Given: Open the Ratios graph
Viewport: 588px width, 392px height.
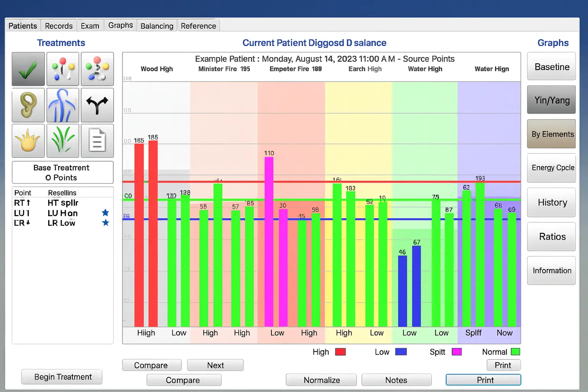Looking at the screenshot, I should (551, 237).
